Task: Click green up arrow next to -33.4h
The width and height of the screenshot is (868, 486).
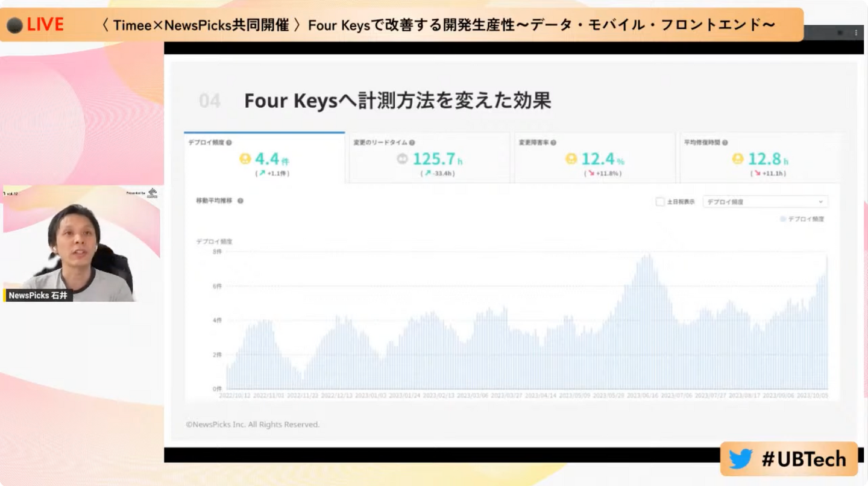Action: (429, 173)
